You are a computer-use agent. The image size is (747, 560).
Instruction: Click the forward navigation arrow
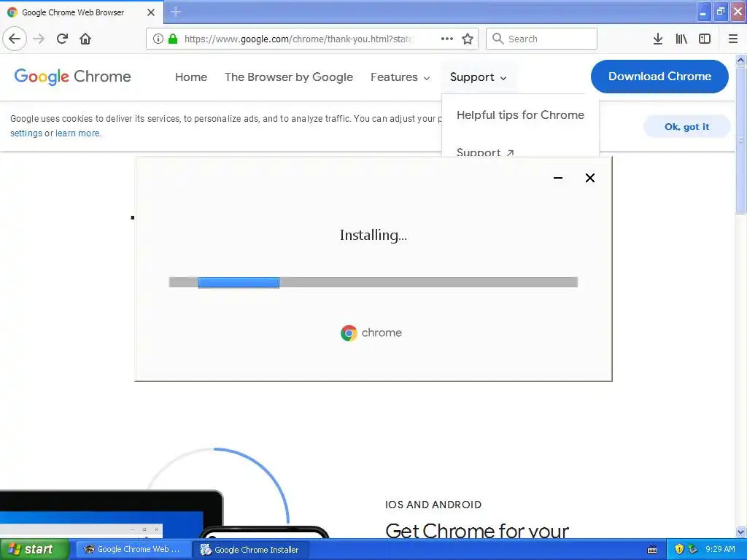[x=39, y=39]
